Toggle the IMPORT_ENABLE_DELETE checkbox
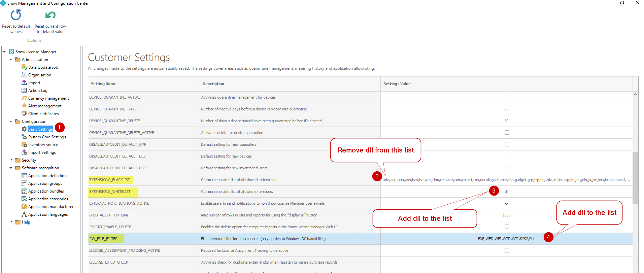The width and height of the screenshot is (644, 273). 507,227
